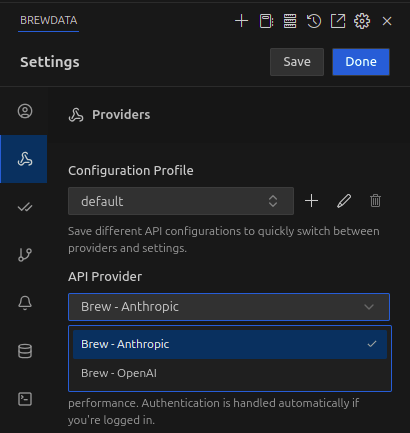
Task: Open the git branch sidebar section
Action: pyautogui.click(x=25, y=255)
